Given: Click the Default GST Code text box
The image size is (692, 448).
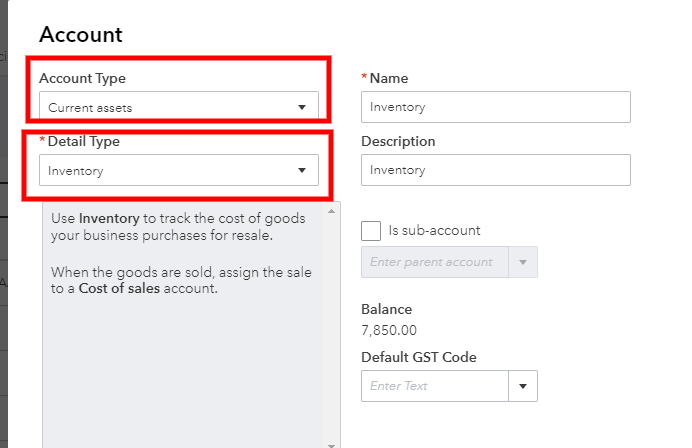Looking at the screenshot, I should tap(434, 386).
